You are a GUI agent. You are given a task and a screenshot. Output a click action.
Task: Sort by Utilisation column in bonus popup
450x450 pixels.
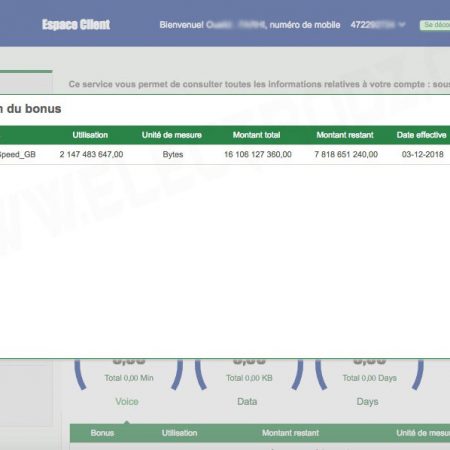point(90,135)
